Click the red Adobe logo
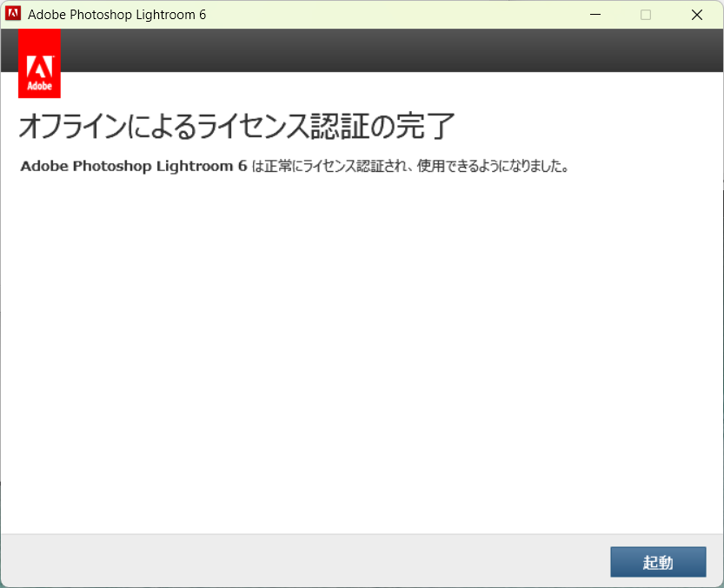Image resolution: width=724 pixels, height=588 pixels. pyautogui.click(x=39, y=63)
